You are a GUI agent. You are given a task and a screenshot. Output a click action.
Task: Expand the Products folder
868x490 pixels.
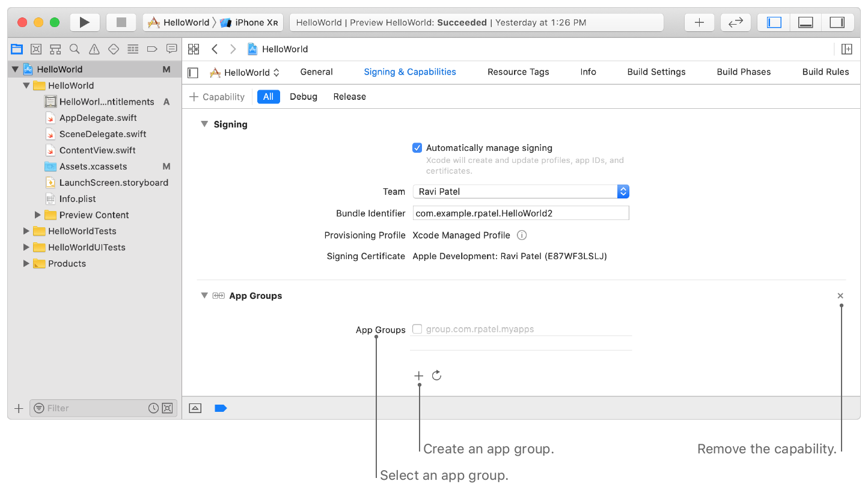26,263
